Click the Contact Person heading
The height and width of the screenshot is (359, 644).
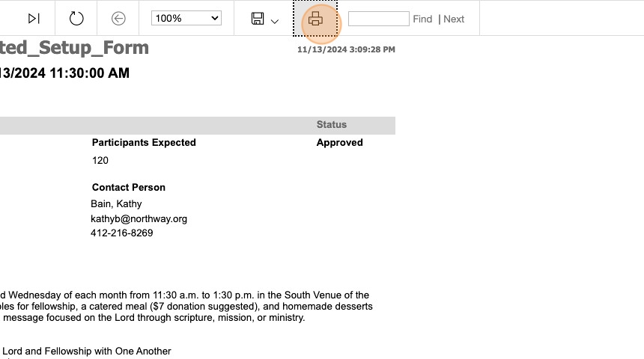(x=129, y=187)
